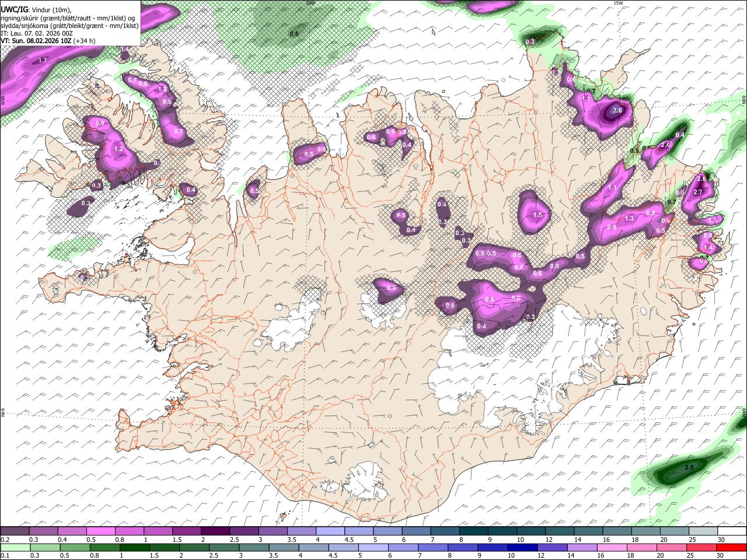
Task: Click the 30 value in the upper legend row
Action: click(x=721, y=540)
